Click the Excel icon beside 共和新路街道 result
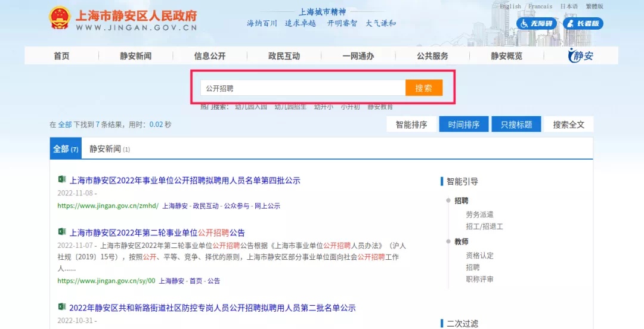 point(61,307)
